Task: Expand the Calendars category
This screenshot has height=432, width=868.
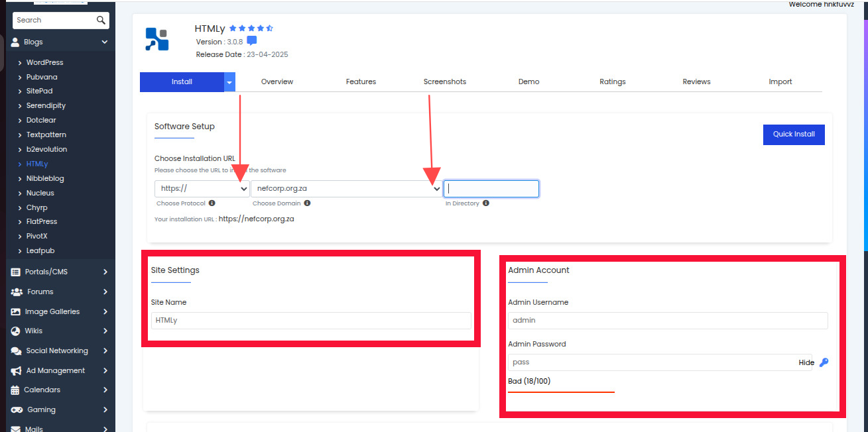Action: 105,390
